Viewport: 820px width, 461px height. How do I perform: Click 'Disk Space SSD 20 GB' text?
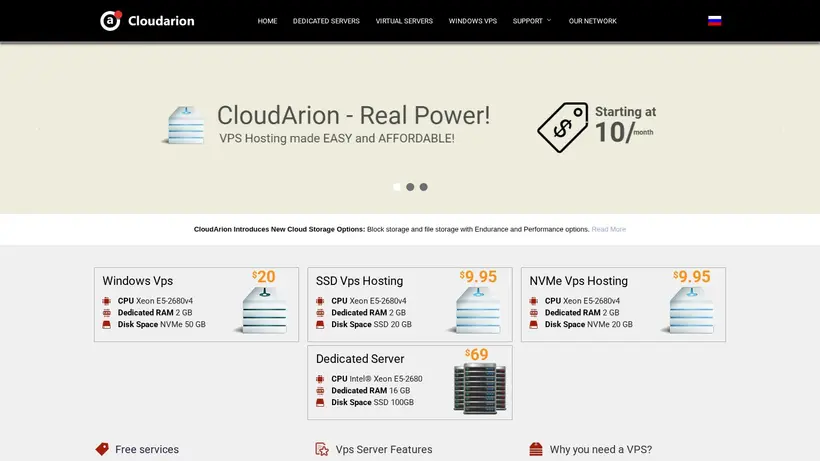371,325
